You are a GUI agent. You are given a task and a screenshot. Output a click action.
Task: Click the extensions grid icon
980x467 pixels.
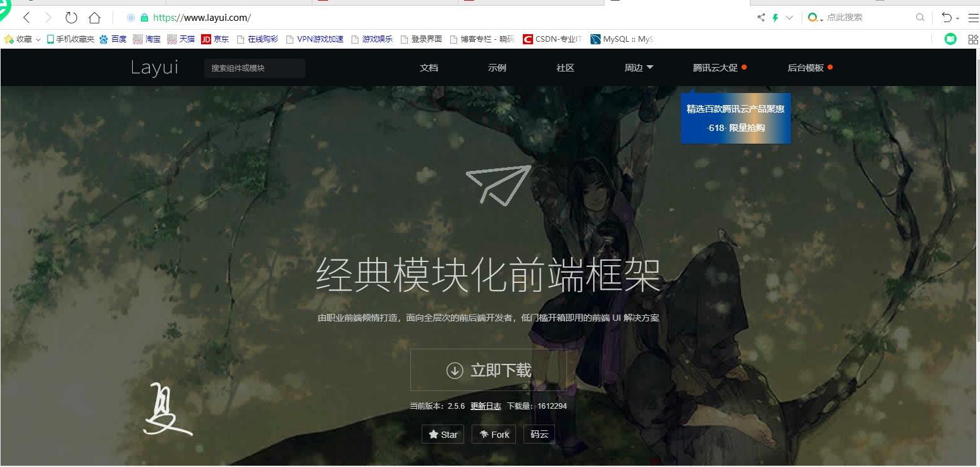(973, 39)
